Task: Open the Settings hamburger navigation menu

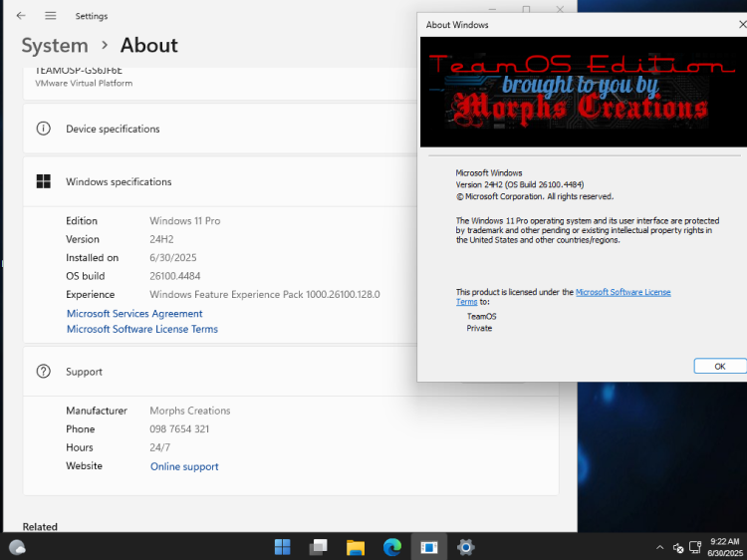Action: (x=51, y=16)
